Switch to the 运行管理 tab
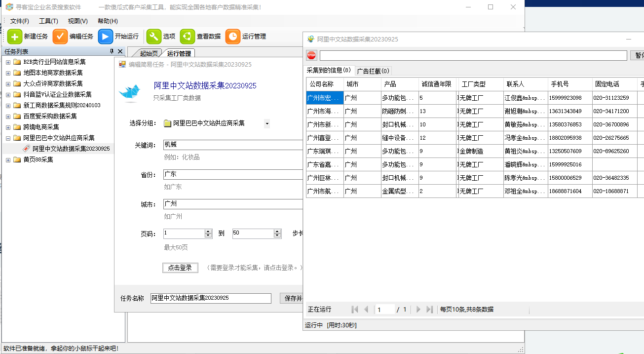Image resolution: width=644 pixels, height=354 pixels. pos(179,53)
